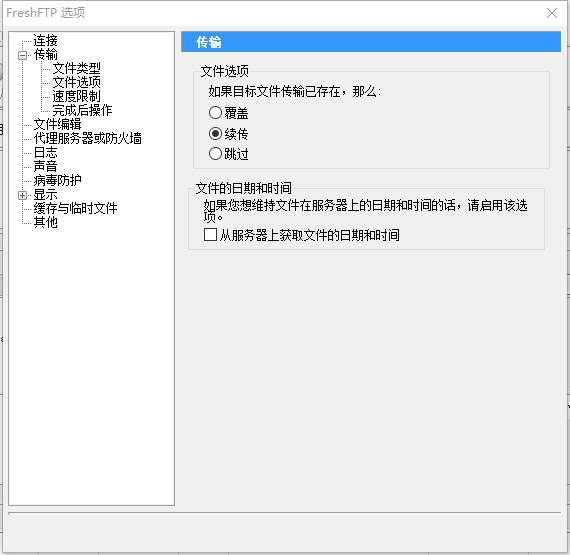Open 声音 settings
The height and width of the screenshot is (555, 570).
click(45, 166)
